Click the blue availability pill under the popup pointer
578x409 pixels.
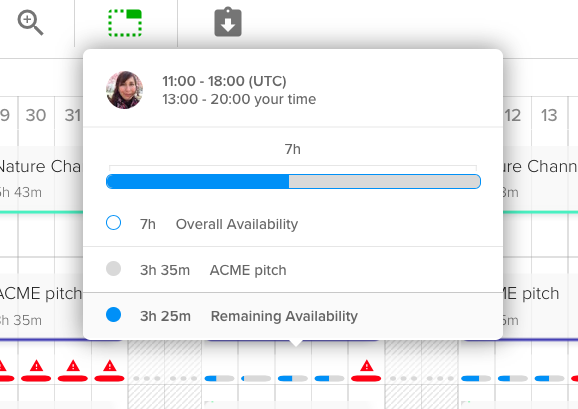[x=293, y=378]
